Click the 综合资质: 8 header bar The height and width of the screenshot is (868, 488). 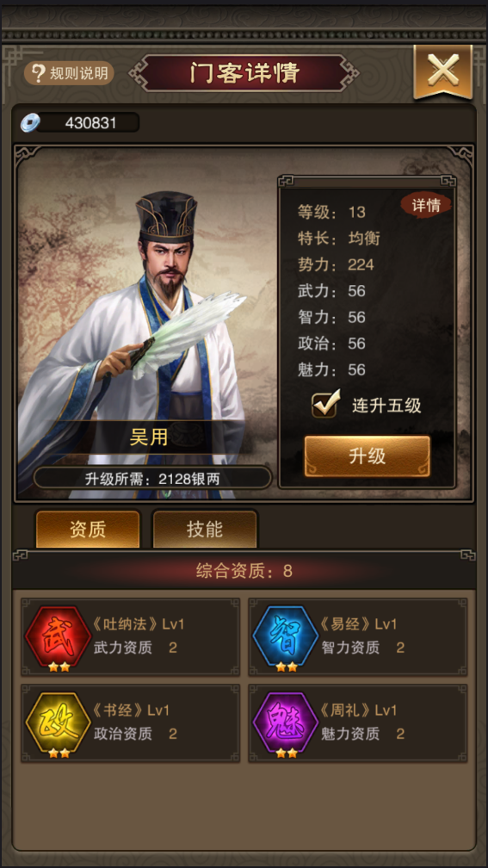pyautogui.click(x=244, y=571)
